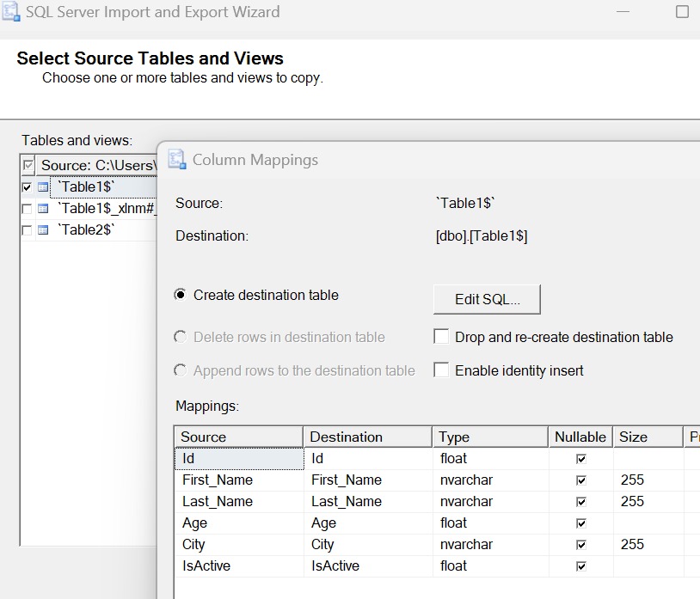Maximize the Import and Export Wizard window
This screenshot has width=700, height=599.
682,12
